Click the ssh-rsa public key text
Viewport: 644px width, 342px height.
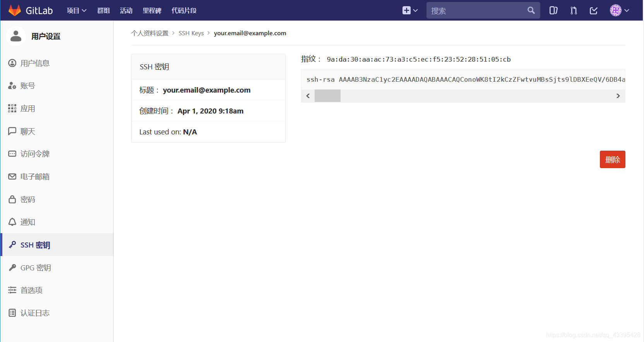(x=466, y=79)
